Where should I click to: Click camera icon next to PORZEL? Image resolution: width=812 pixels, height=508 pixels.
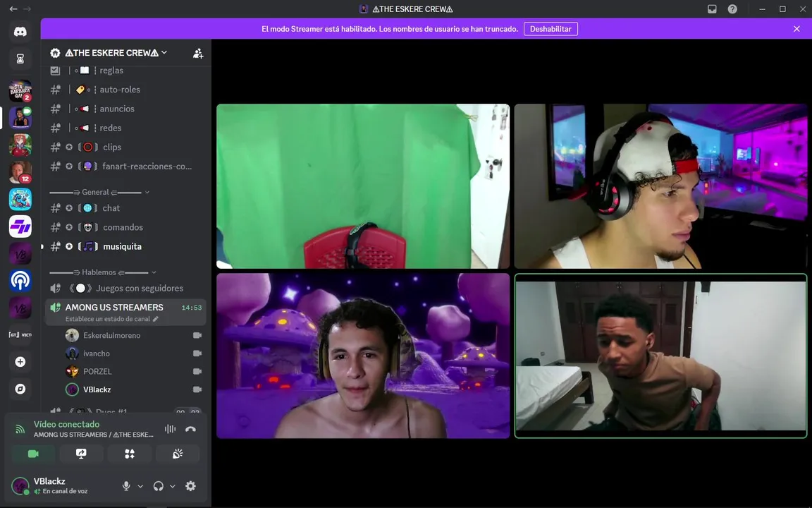pyautogui.click(x=197, y=371)
